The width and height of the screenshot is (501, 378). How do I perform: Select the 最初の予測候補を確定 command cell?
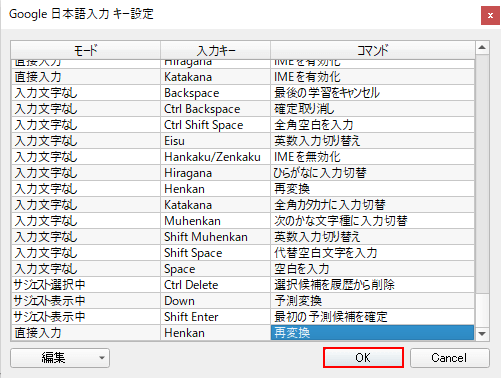click(372, 317)
